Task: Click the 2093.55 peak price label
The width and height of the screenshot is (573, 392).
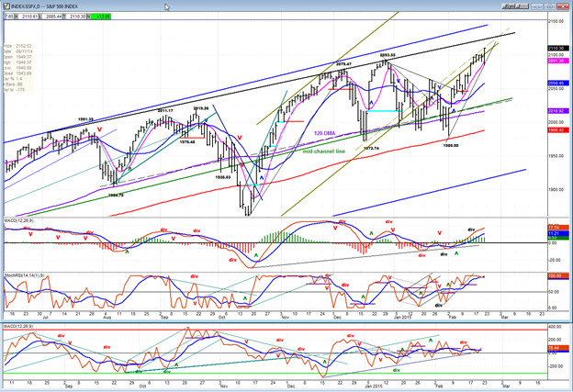Action: [388, 55]
